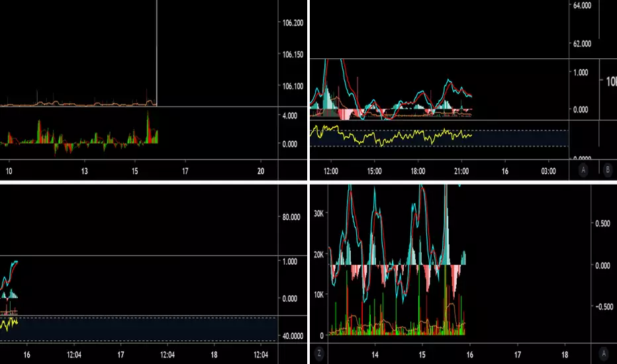
Task: Click the 40.0000 scale value
Action: pos(293,336)
